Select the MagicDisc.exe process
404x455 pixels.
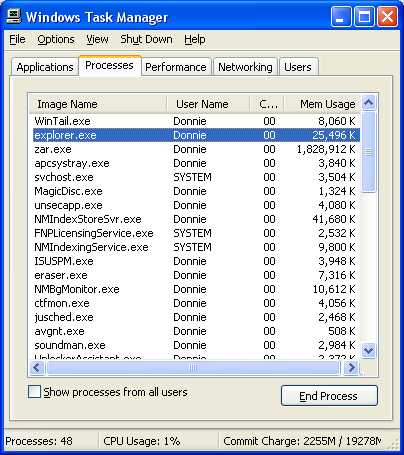click(196, 191)
